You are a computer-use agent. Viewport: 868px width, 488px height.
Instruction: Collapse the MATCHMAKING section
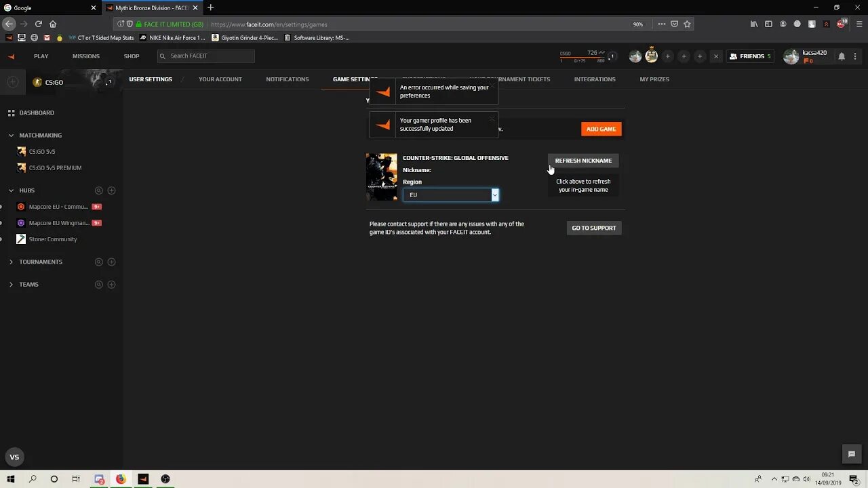[x=11, y=136]
